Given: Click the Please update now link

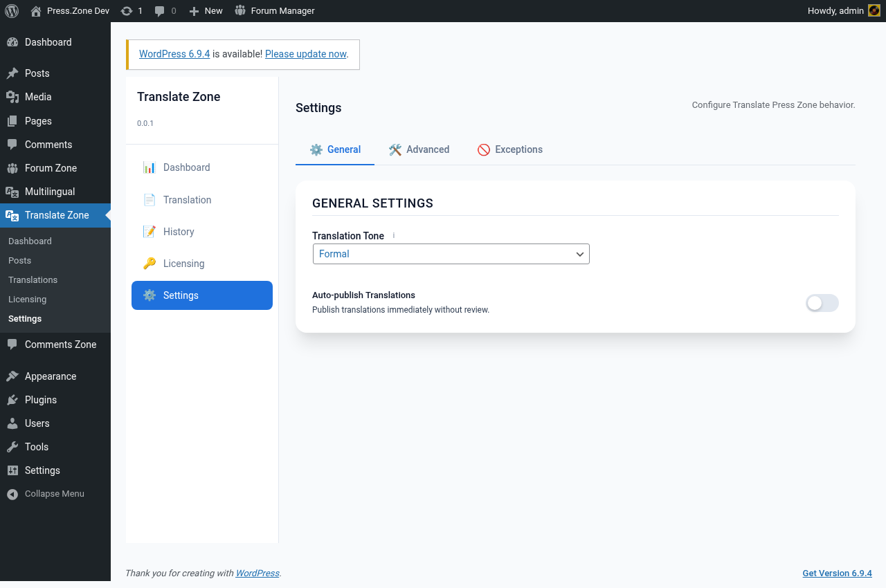Looking at the screenshot, I should point(305,54).
